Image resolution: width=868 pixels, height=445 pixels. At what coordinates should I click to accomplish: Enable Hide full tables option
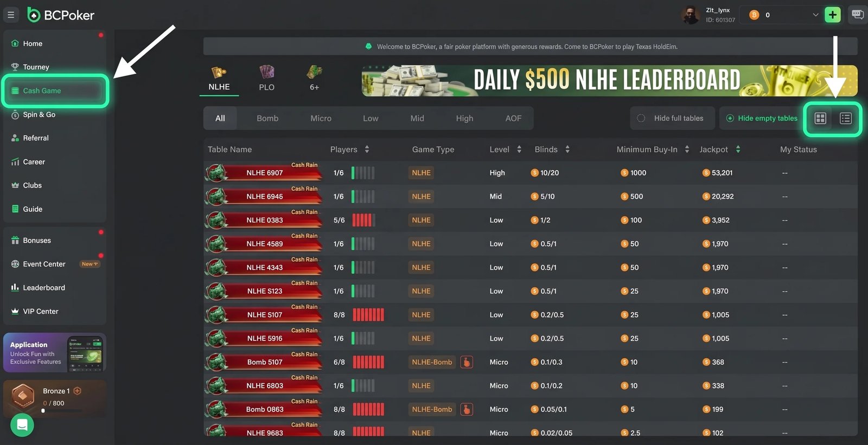tap(672, 118)
